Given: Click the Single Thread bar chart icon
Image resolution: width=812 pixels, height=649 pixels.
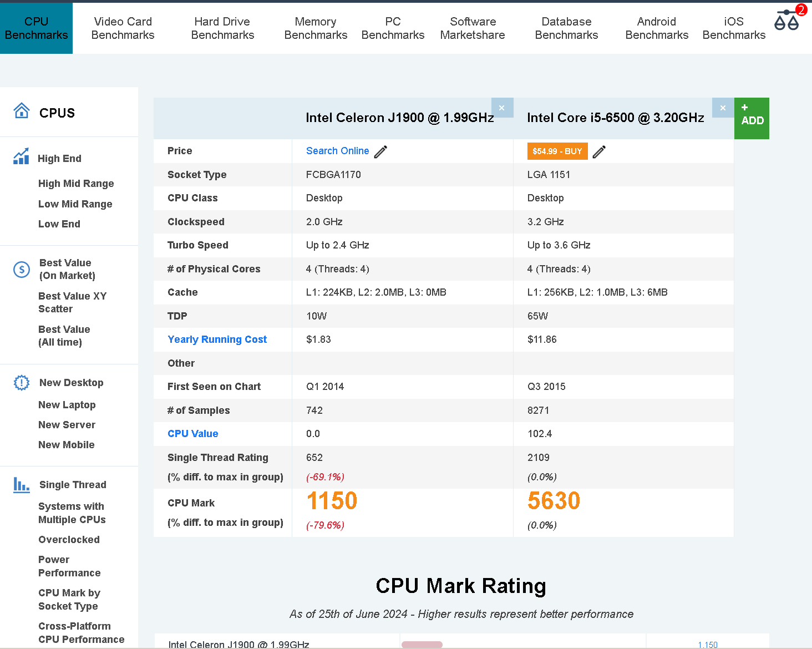Looking at the screenshot, I should point(22,485).
